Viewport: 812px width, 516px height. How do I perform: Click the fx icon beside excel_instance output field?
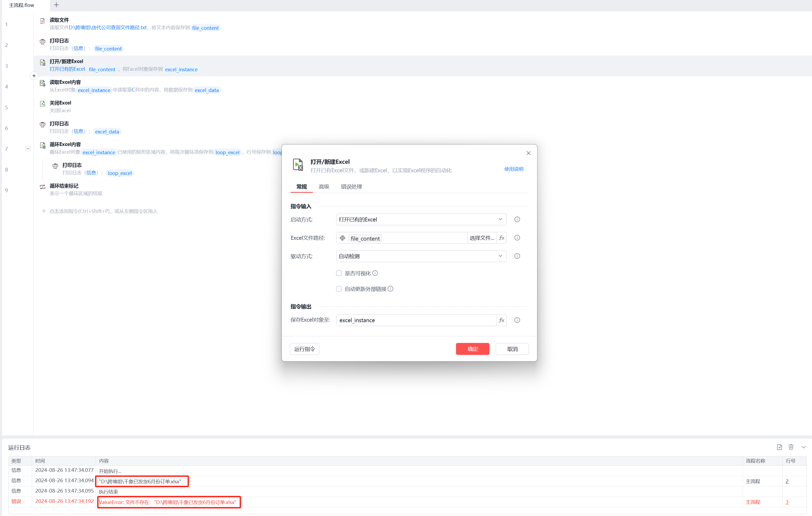point(501,320)
